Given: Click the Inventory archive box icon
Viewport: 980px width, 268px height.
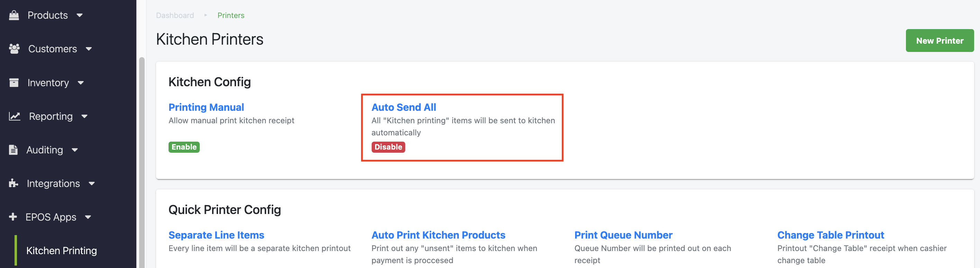Looking at the screenshot, I should (14, 83).
